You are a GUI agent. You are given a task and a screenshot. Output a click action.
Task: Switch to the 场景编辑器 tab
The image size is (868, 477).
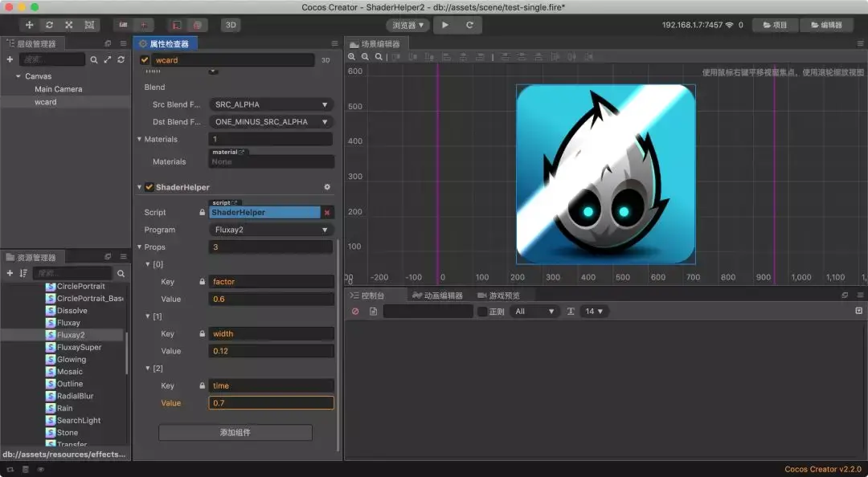tap(376, 43)
